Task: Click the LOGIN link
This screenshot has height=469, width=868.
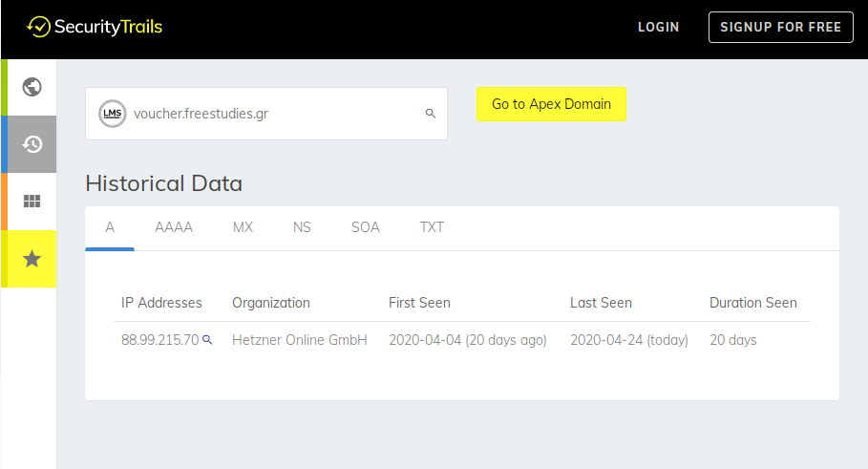Action: click(658, 27)
